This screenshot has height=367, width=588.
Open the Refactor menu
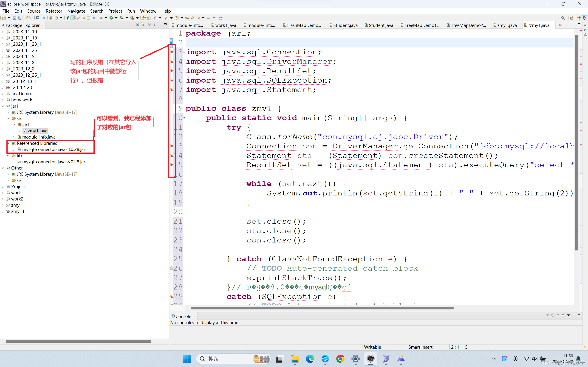coord(54,11)
